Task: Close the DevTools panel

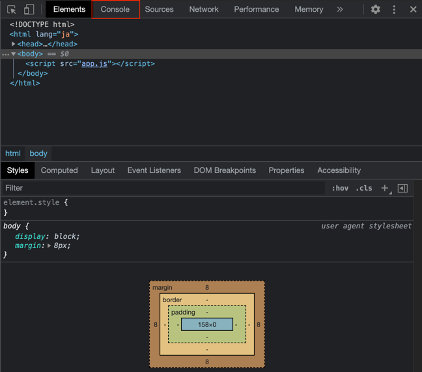Action: [x=413, y=9]
